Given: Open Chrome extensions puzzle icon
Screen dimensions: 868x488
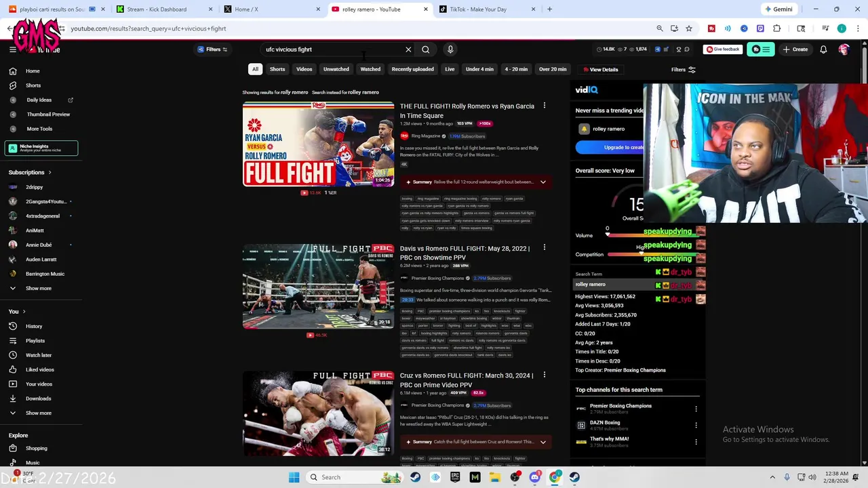Looking at the screenshot, I should point(777,28).
